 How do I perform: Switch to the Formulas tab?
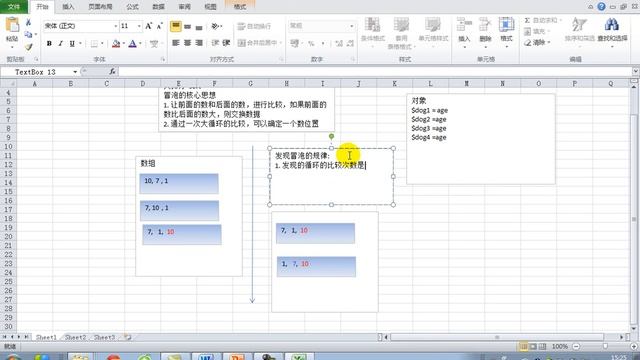tap(132, 7)
